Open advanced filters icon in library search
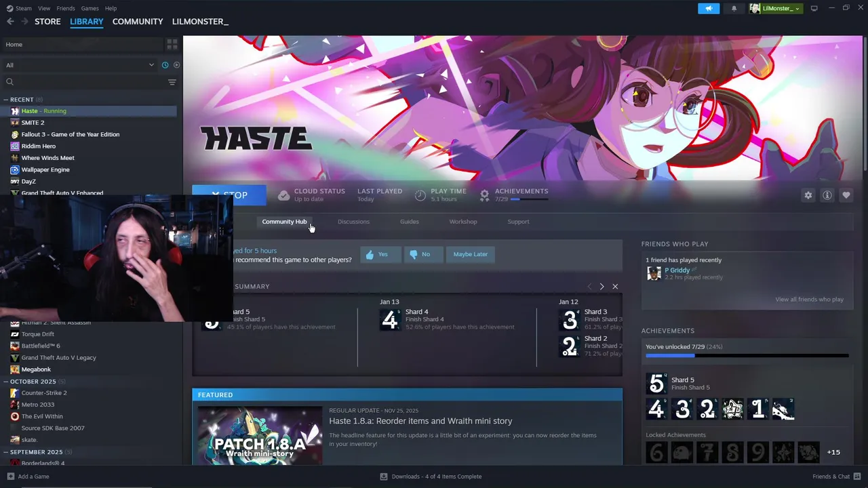This screenshot has width=868, height=488. click(172, 82)
